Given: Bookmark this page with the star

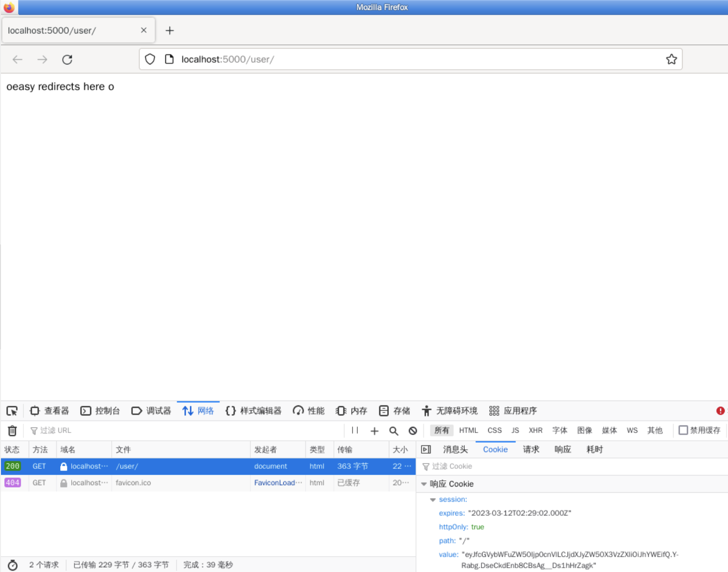Looking at the screenshot, I should (x=671, y=59).
